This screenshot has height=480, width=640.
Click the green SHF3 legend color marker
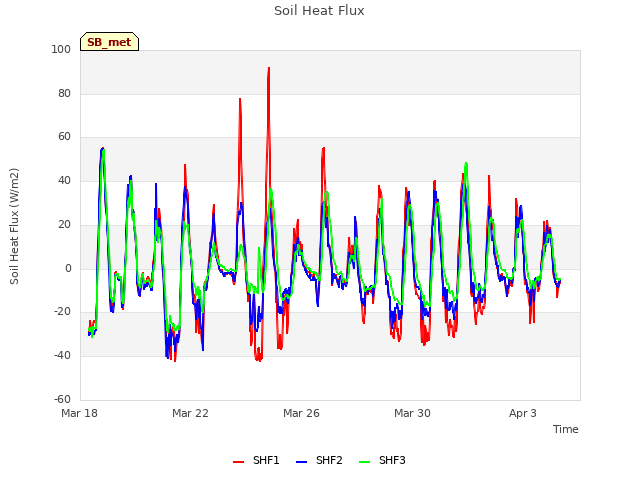point(364,462)
